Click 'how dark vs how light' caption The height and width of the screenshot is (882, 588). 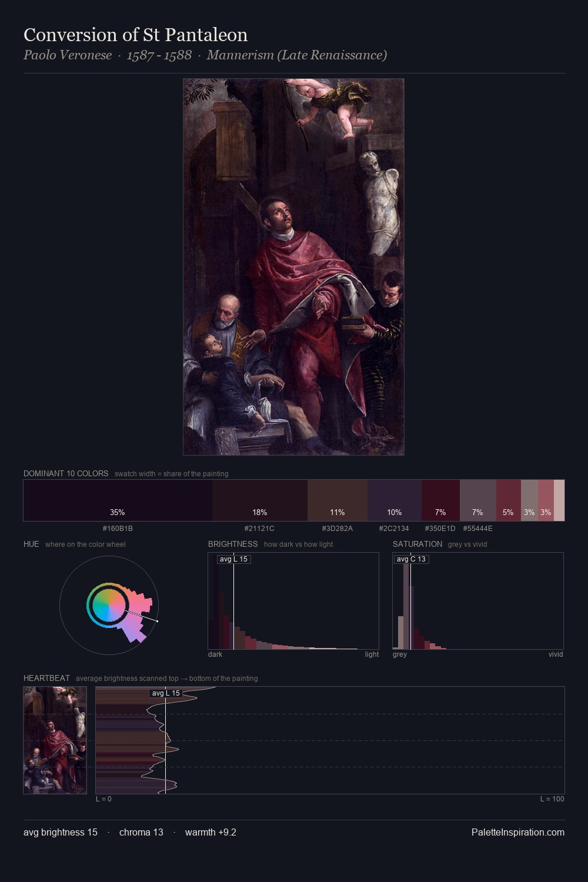point(298,544)
